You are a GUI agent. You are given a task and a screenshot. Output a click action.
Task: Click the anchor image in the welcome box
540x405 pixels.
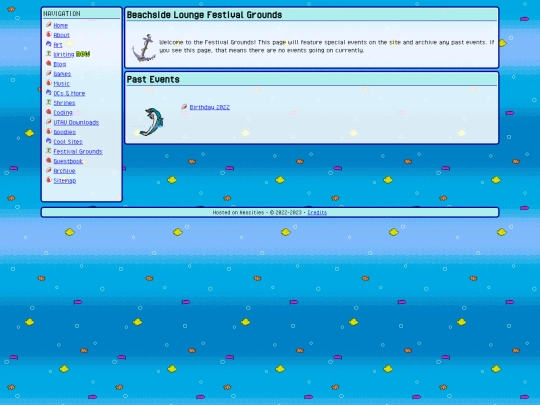click(144, 48)
